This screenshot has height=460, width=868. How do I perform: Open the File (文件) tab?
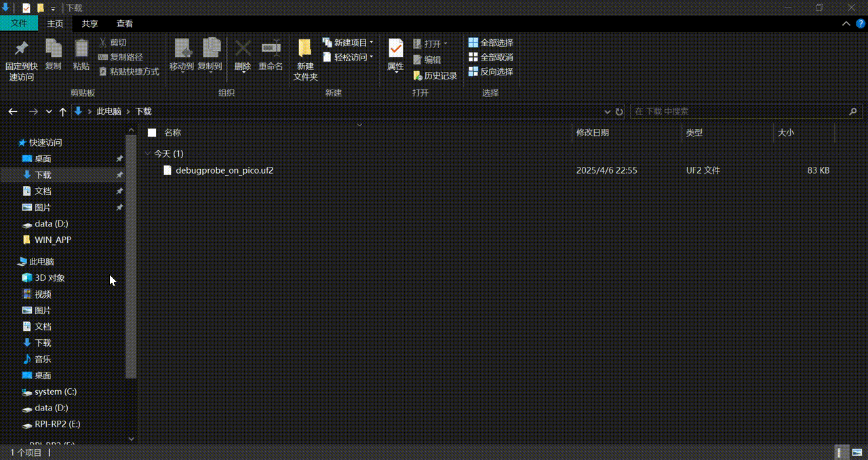(x=19, y=24)
